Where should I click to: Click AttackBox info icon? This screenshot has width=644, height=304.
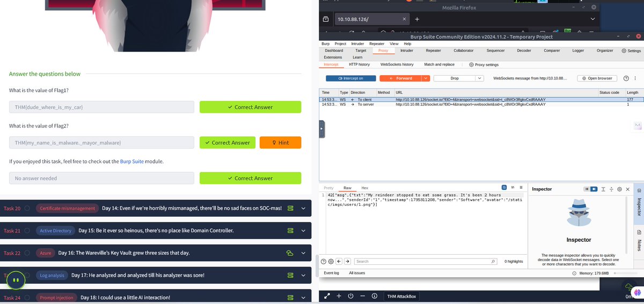(x=375, y=296)
